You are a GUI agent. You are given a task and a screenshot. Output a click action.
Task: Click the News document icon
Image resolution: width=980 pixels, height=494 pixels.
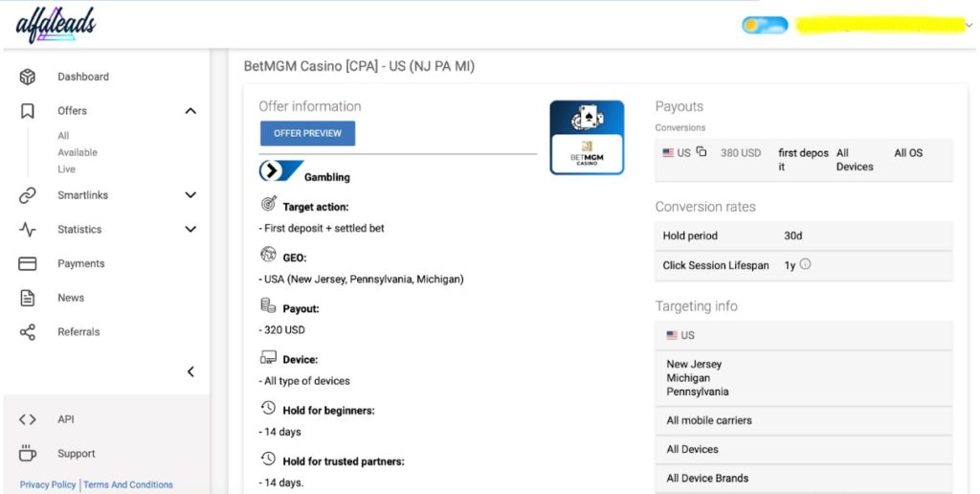[28, 298]
